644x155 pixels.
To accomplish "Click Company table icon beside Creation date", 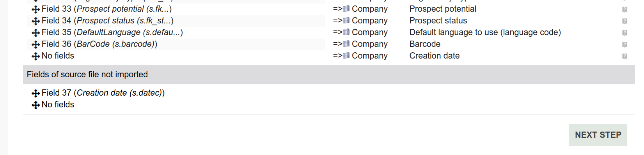I will coord(346,55).
